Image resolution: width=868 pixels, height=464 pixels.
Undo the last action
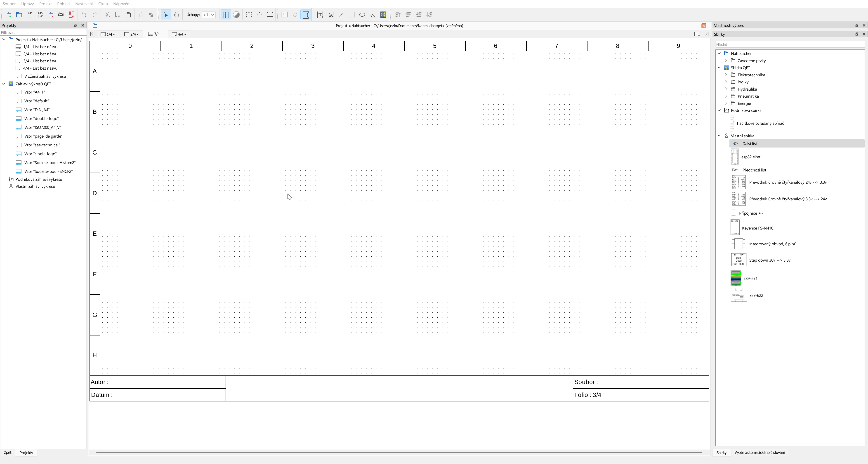[84, 14]
